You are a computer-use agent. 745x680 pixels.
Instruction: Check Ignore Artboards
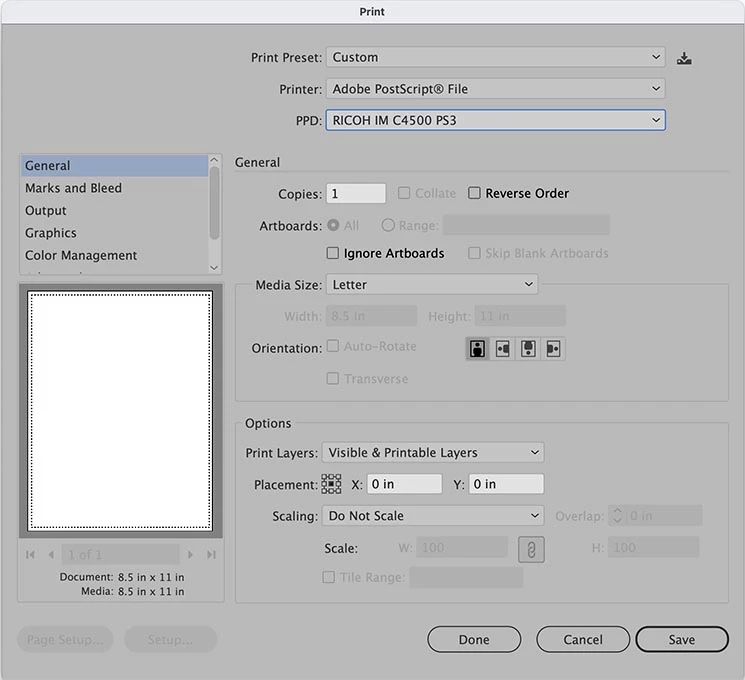pyautogui.click(x=333, y=253)
